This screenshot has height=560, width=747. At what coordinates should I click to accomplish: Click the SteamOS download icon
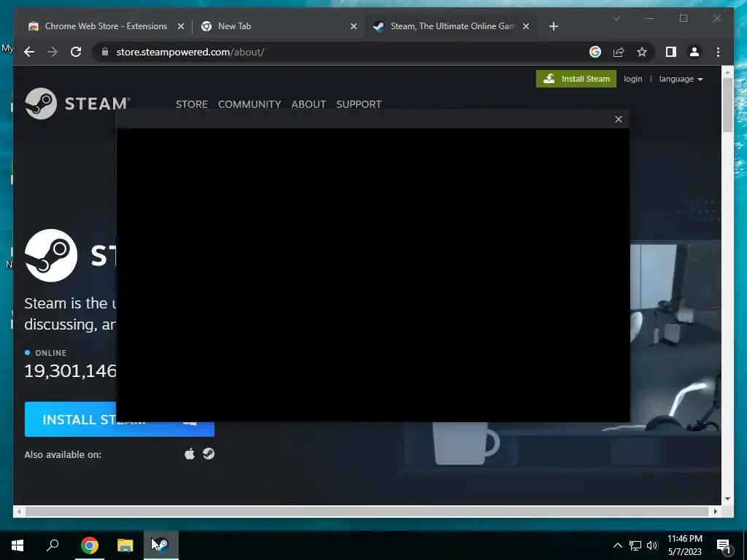(209, 454)
